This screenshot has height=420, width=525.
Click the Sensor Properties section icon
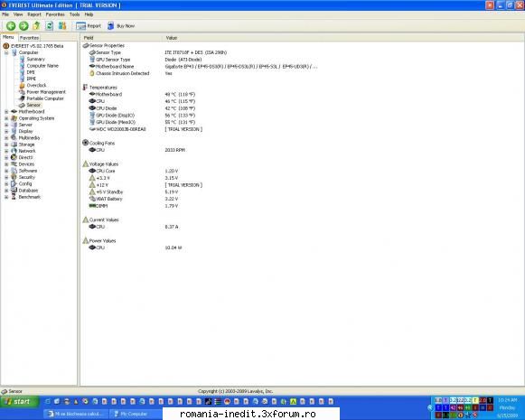pos(86,45)
